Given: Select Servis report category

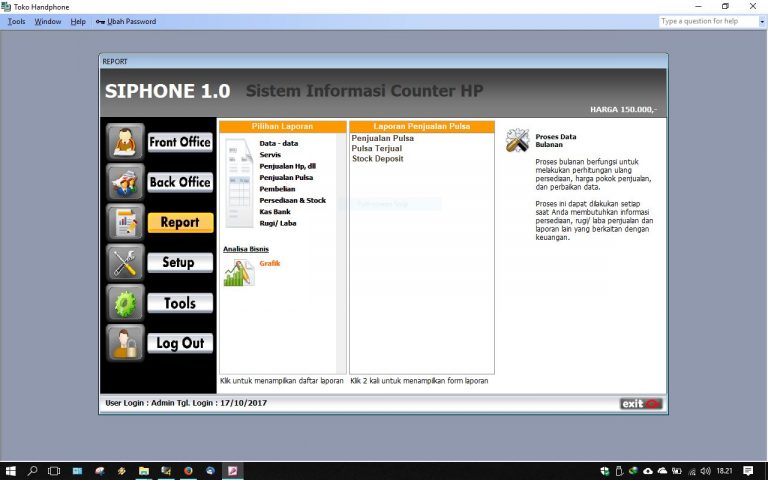Looking at the screenshot, I should point(270,155).
